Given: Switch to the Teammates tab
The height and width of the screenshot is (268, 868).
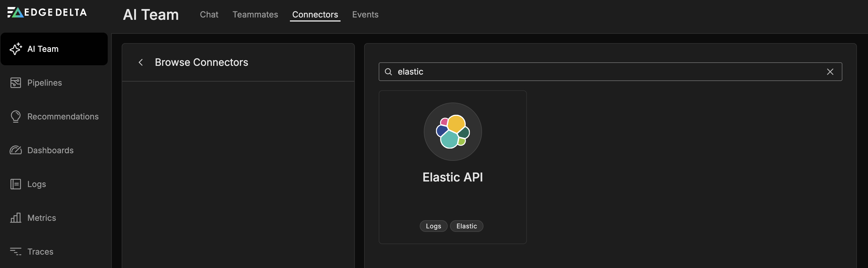Looking at the screenshot, I should 255,15.
